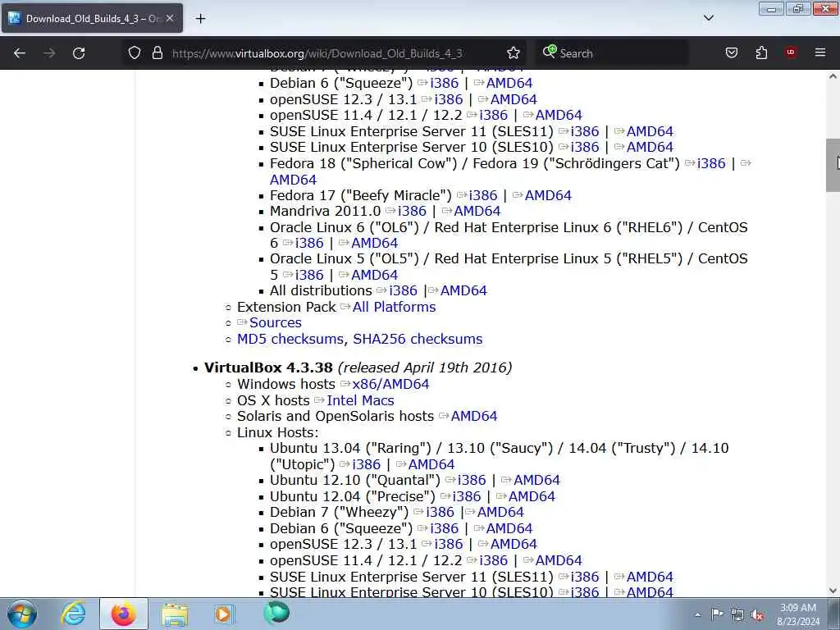Open a new tab with the plus button
This screenshot has width=840, height=630.
200,19
